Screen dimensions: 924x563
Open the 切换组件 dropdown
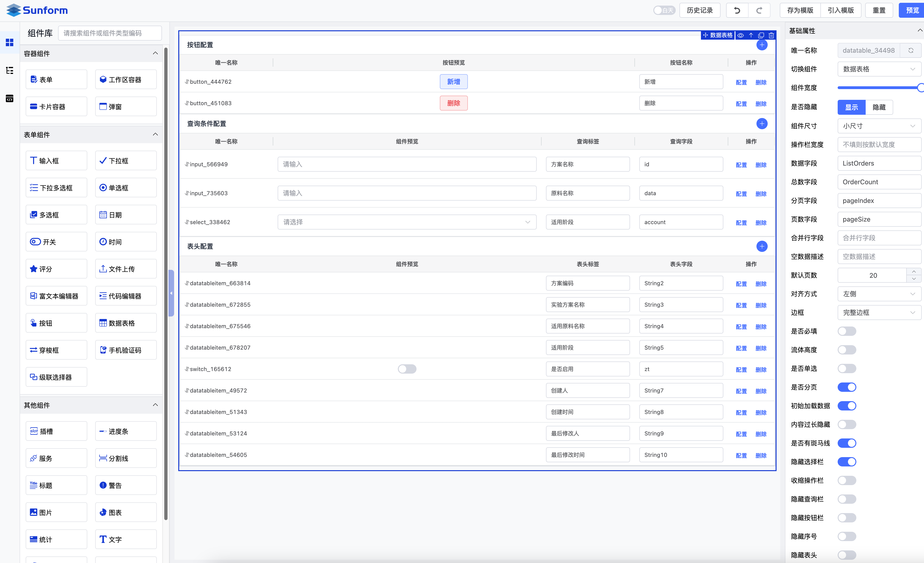point(879,69)
